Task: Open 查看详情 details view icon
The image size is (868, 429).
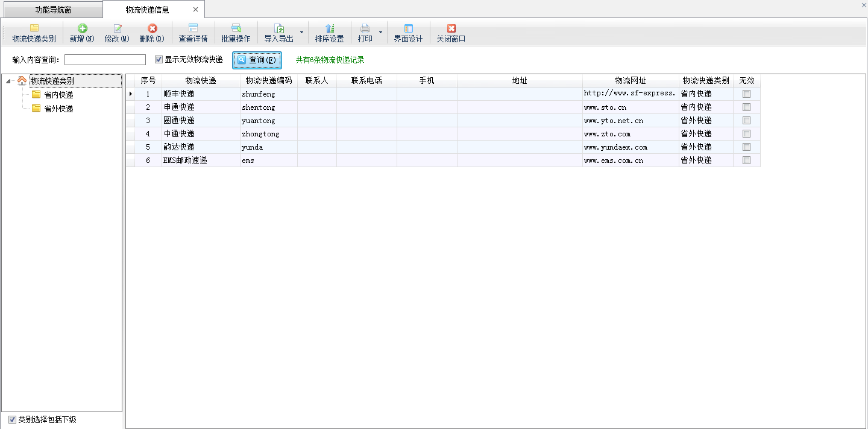Action: [x=193, y=28]
